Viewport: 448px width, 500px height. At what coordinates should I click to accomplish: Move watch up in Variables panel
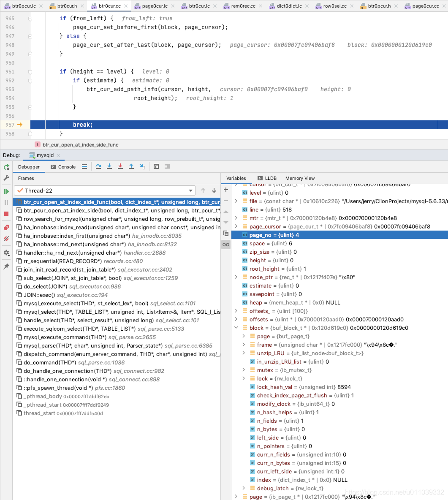(226, 212)
